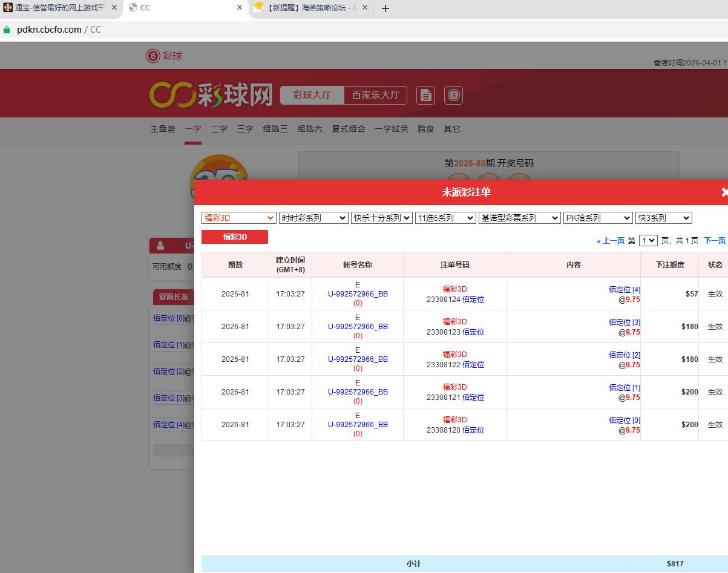This screenshot has width=728, height=573.
Task: Click the 上一页 previous page link
Action: point(611,240)
